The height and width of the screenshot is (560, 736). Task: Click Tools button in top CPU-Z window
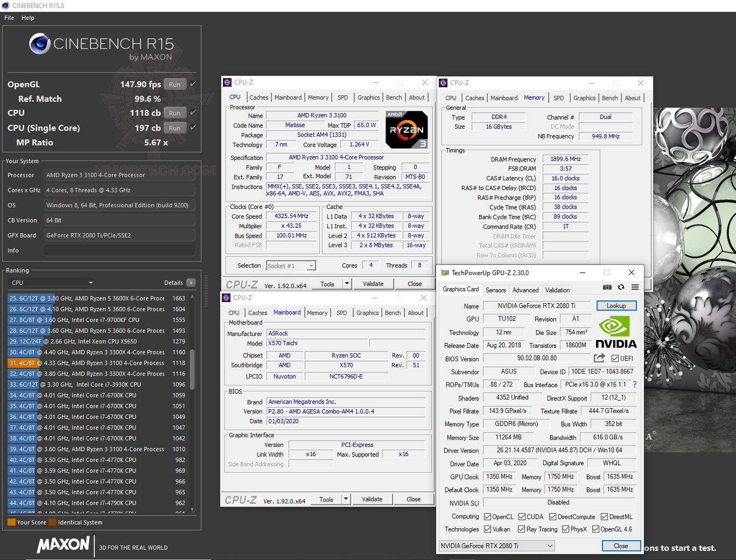pyautogui.click(x=327, y=284)
